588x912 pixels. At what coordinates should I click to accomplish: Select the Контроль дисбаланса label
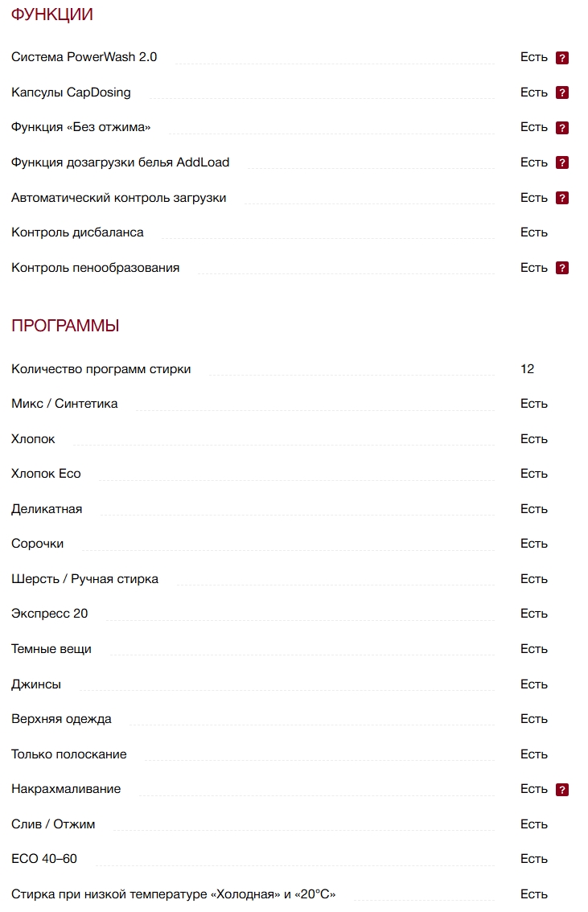point(77,232)
